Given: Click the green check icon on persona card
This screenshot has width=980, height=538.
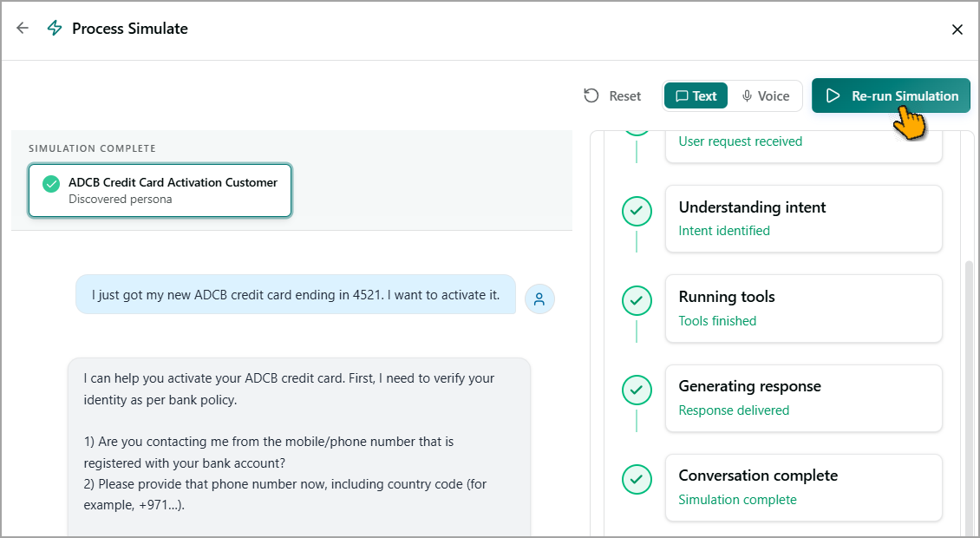Looking at the screenshot, I should coord(51,184).
